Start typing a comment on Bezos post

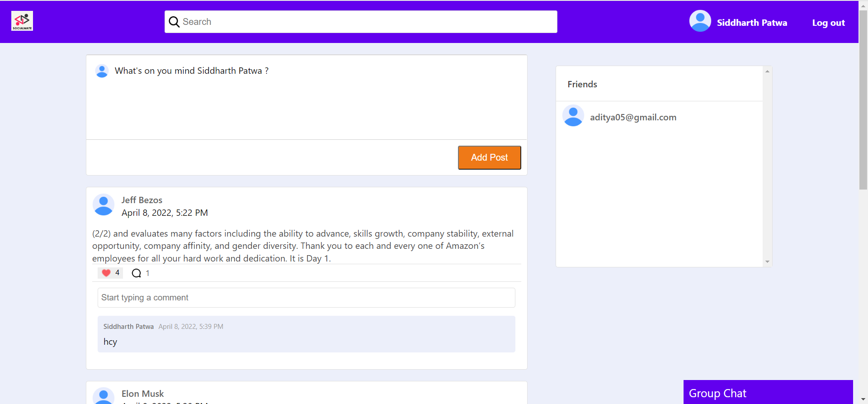click(x=307, y=298)
